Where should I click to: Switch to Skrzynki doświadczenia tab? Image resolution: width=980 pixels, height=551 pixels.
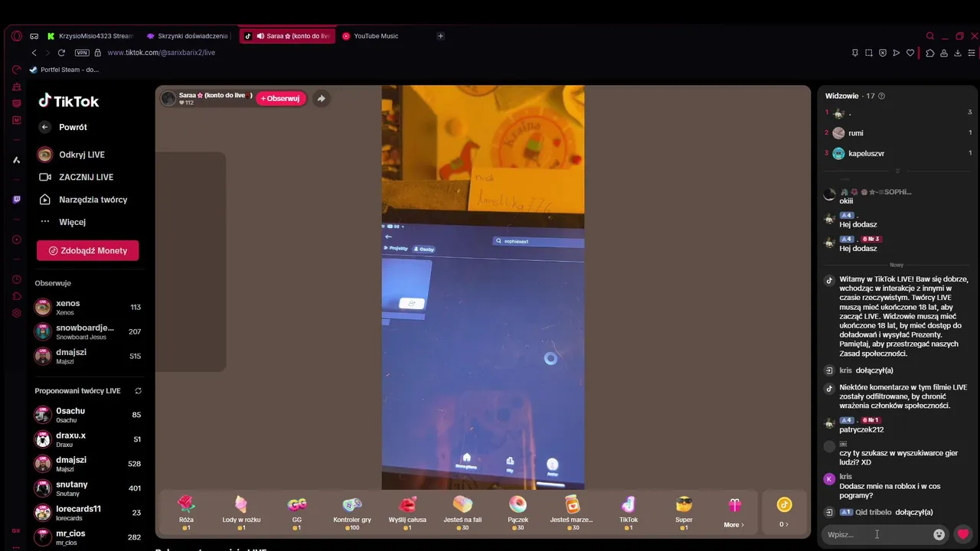[x=187, y=36]
